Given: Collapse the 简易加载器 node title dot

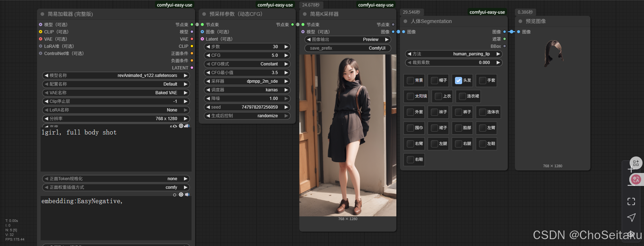Looking at the screenshot, I should (42, 14).
